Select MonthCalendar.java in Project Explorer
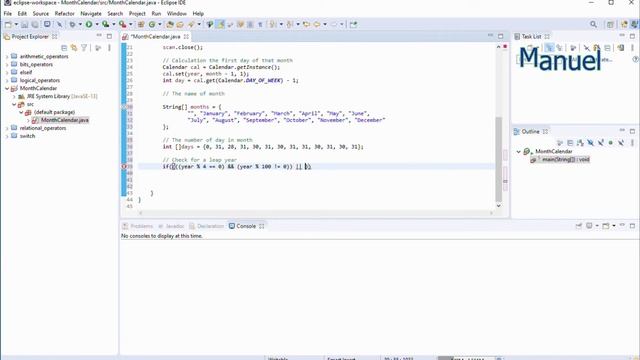Screen dimensions: 640x360 click(x=64, y=120)
